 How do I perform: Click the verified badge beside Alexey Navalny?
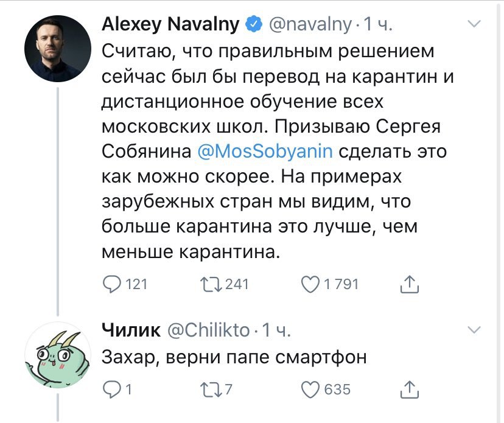[x=253, y=25]
